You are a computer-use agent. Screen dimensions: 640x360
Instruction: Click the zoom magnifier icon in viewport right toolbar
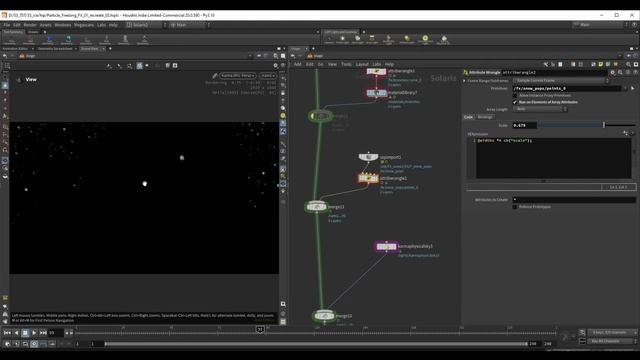(x=283, y=304)
